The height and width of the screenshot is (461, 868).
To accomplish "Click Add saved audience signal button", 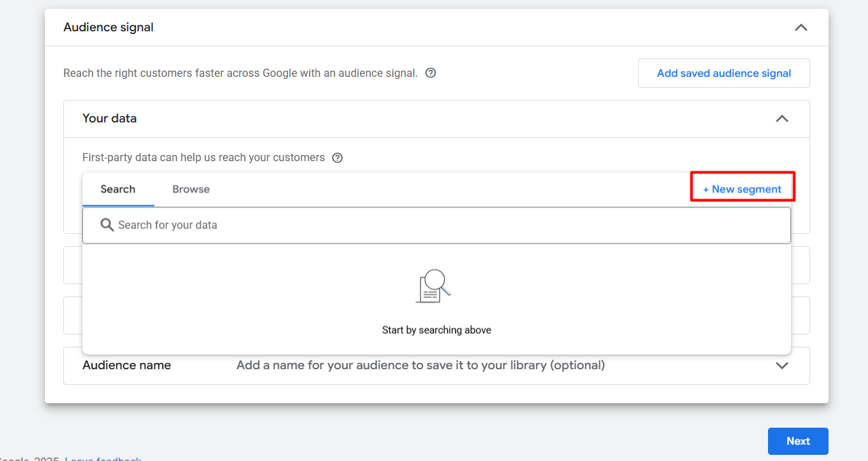I will coord(723,73).
